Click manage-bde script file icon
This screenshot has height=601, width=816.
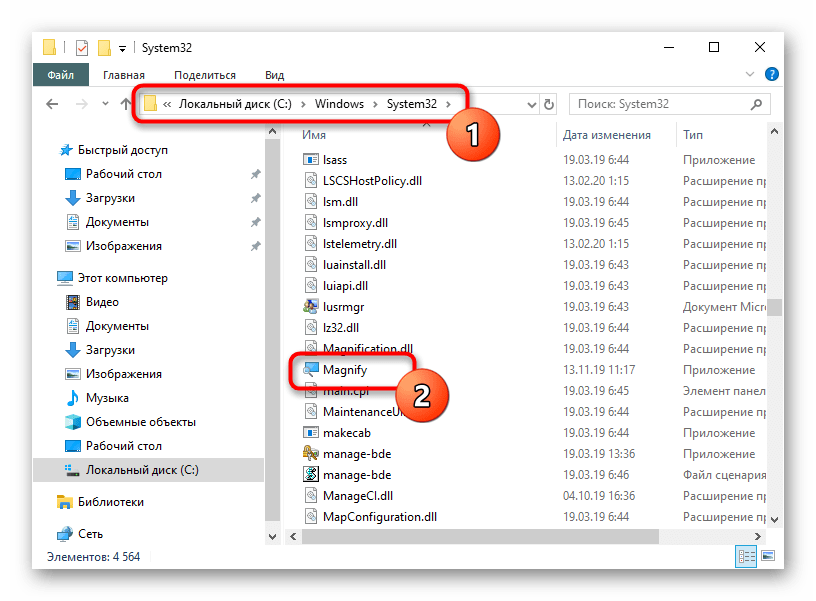(311, 474)
